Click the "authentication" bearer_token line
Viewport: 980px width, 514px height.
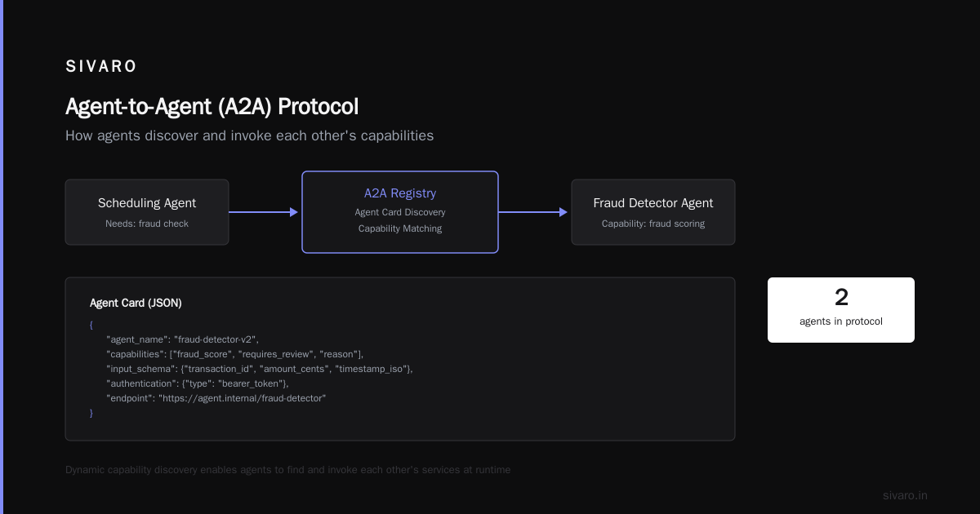pyautogui.click(x=198, y=383)
